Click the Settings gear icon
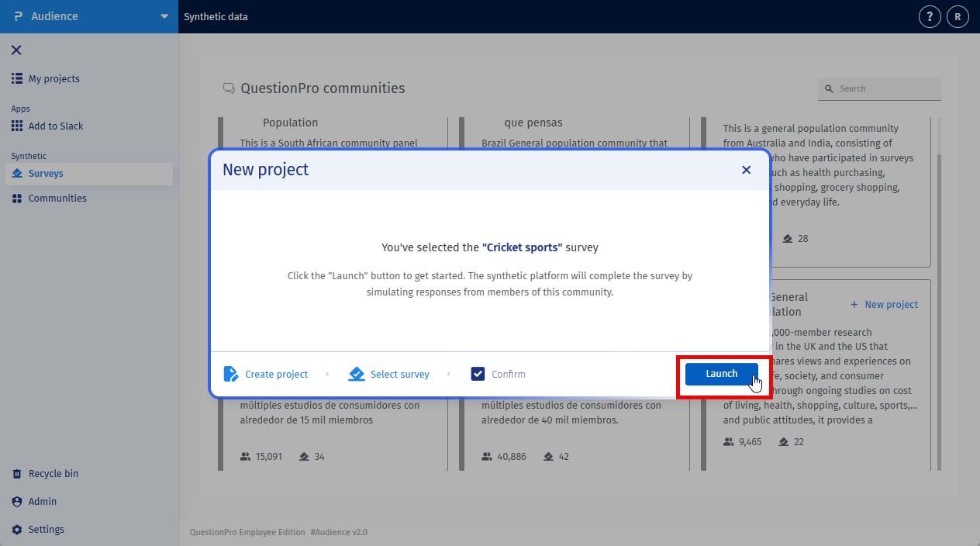 17,529
